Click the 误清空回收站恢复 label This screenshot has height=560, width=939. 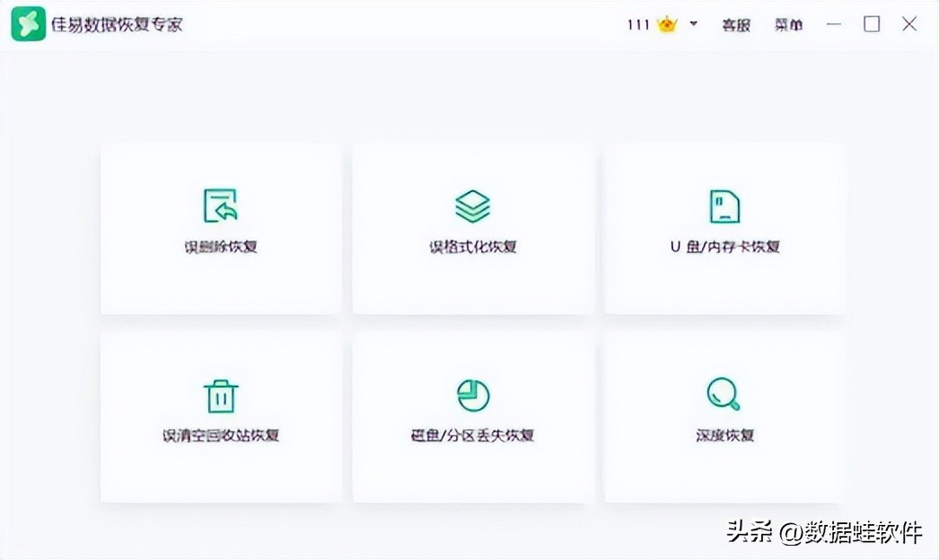click(x=221, y=435)
